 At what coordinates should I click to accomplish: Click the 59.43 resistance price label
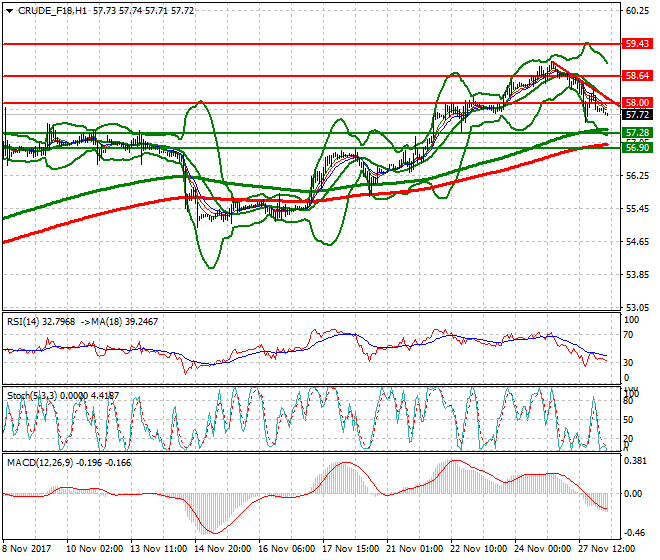(x=637, y=43)
